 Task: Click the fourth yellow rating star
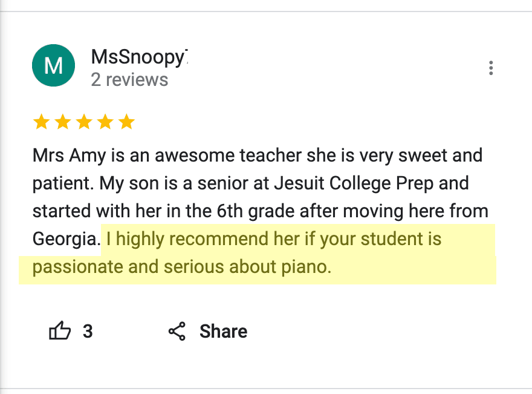[105, 123]
